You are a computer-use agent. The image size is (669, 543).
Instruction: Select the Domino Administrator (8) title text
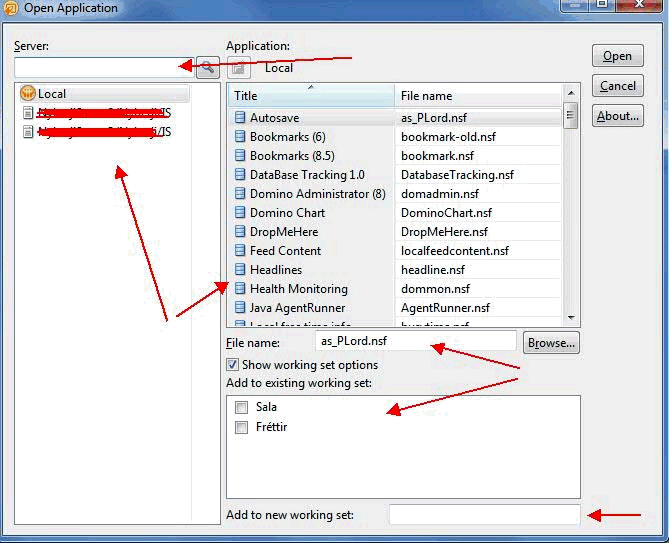[x=318, y=194]
